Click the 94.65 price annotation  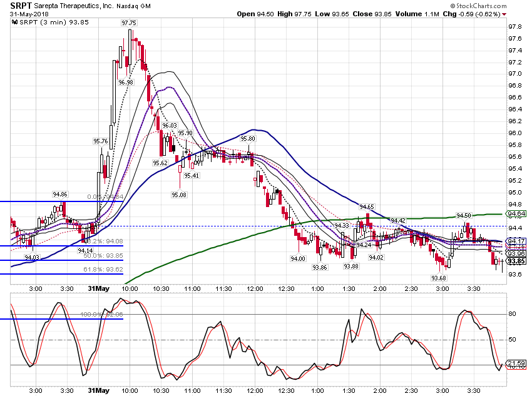click(x=367, y=207)
